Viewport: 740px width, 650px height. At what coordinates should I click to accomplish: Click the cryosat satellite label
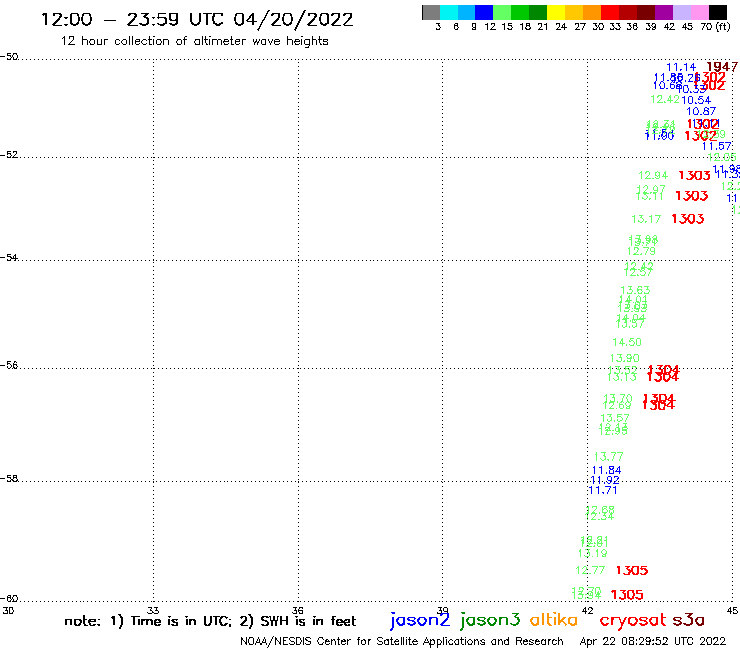click(633, 621)
